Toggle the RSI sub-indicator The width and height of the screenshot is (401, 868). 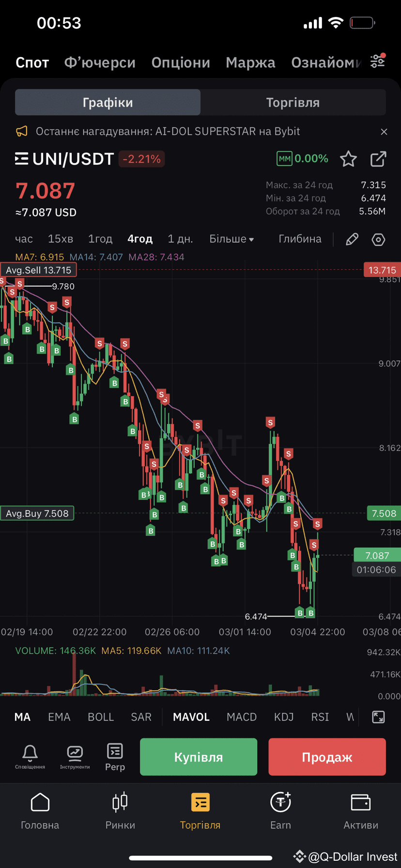(x=320, y=717)
